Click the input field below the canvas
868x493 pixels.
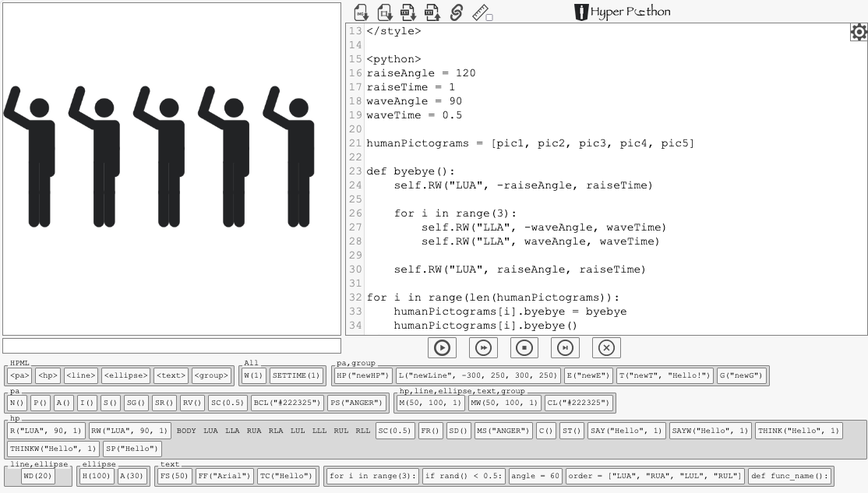(x=171, y=346)
